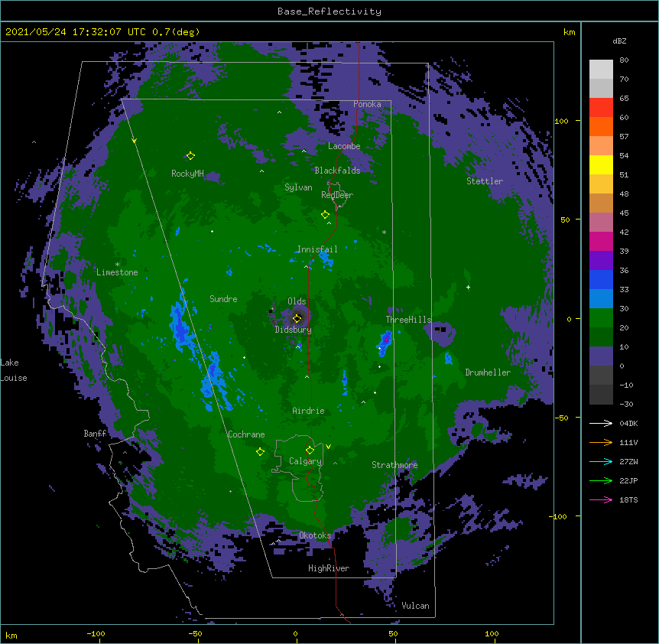Image resolution: width=659 pixels, height=644 pixels.
Task: Click the white 04DK arrow legend icon
Action: [601, 423]
